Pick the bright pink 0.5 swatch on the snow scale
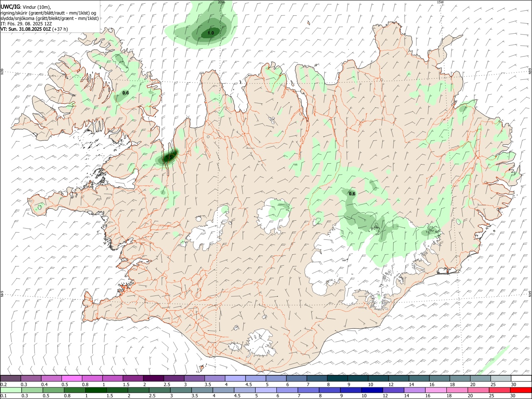This screenshot has width=532, height=399. (x=72, y=378)
